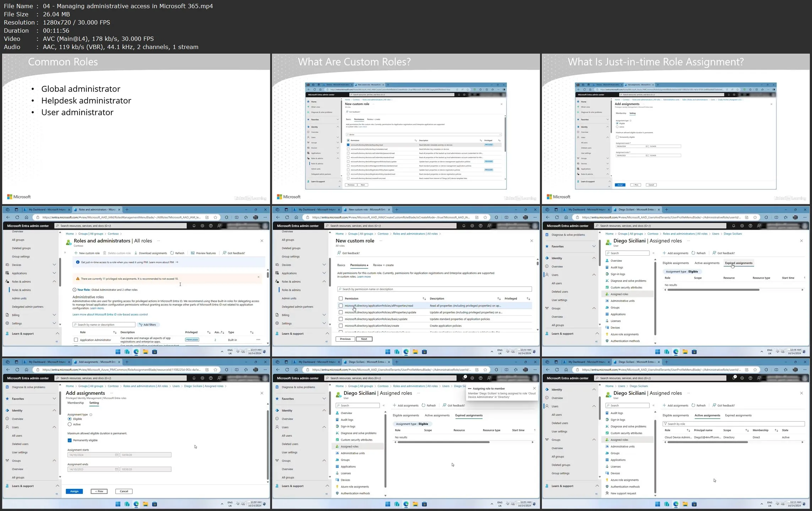The width and height of the screenshot is (812, 511).
Task: Switch to Membership tab in Add assignments
Action: 76,403
